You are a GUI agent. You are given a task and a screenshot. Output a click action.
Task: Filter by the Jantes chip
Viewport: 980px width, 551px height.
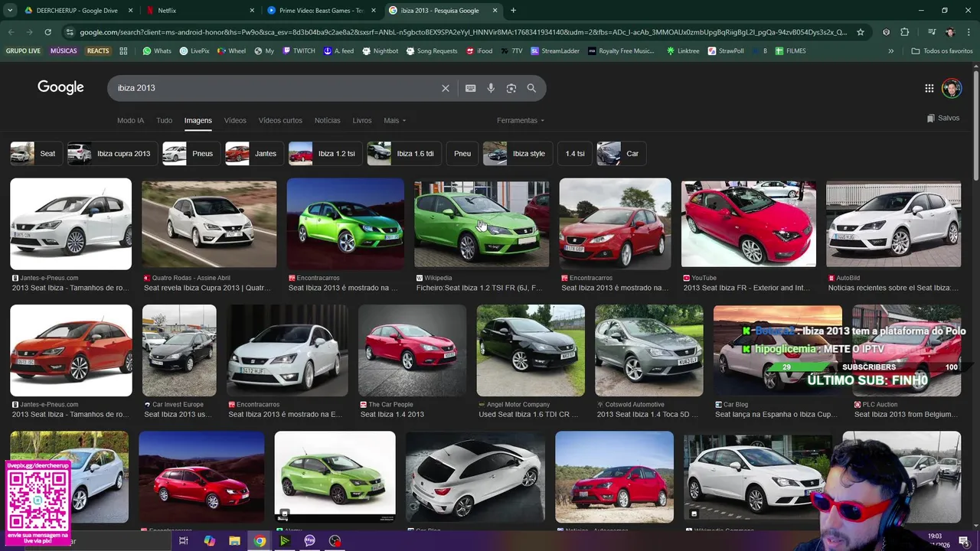coord(253,154)
